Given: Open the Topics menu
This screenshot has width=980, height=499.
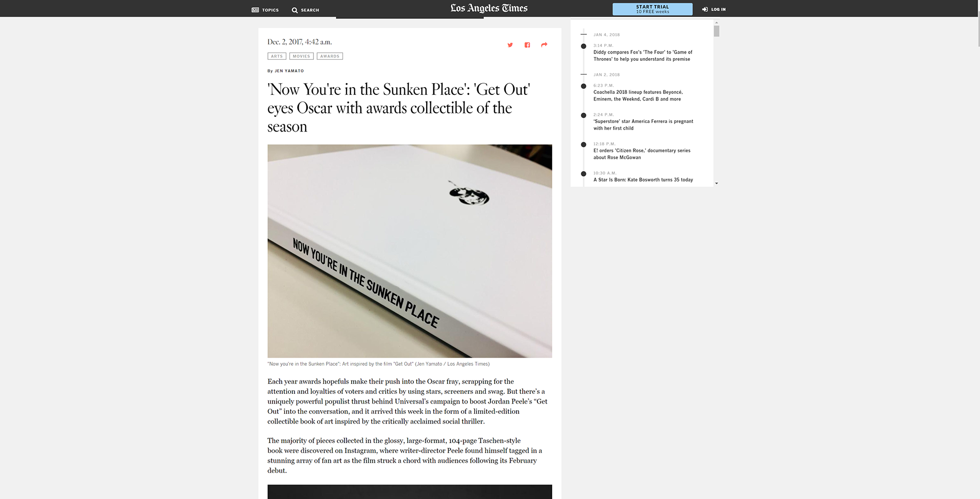Looking at the screenshot, I should [x=265, y=10].
